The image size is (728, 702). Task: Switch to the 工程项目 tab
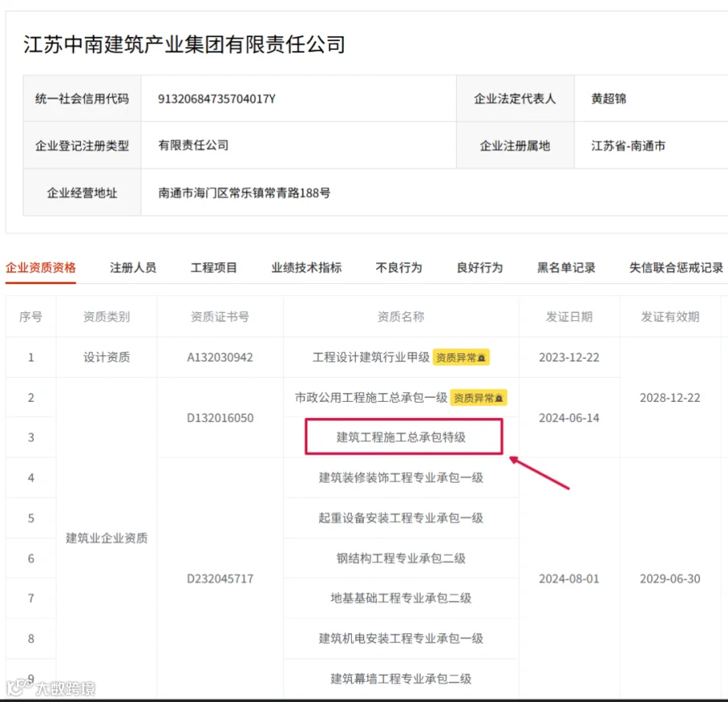pos(214,268)
